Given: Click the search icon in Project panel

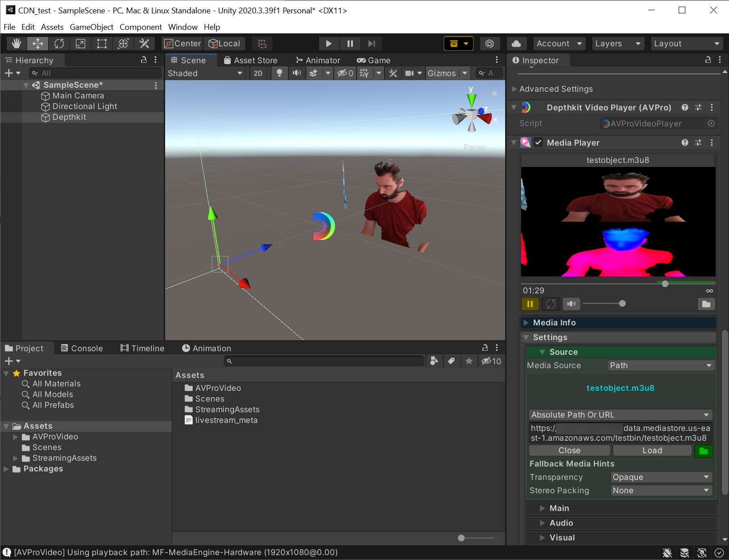Looking at the screenshot, I should (x=230, y=361).
